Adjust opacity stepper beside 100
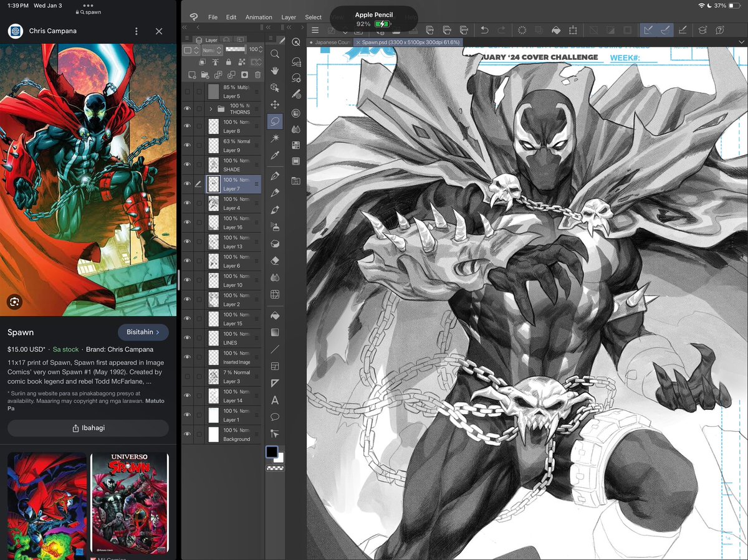 pos(262,49)
